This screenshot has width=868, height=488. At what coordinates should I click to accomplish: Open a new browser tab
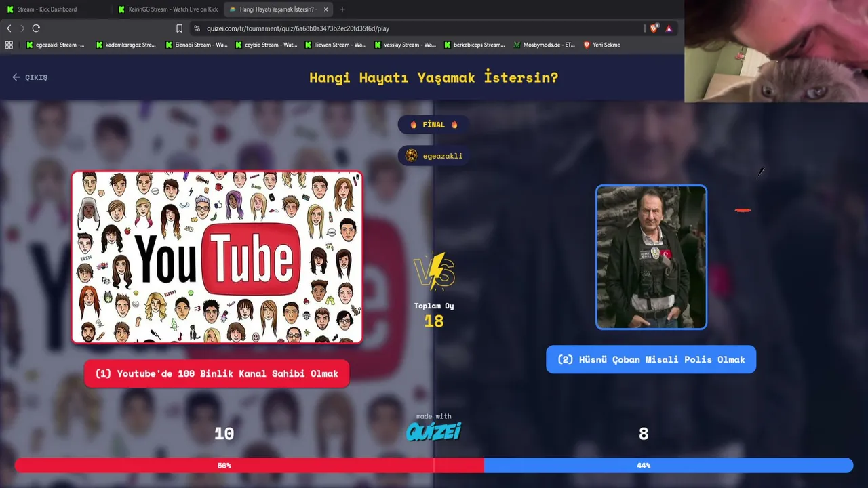pos(342,9)
